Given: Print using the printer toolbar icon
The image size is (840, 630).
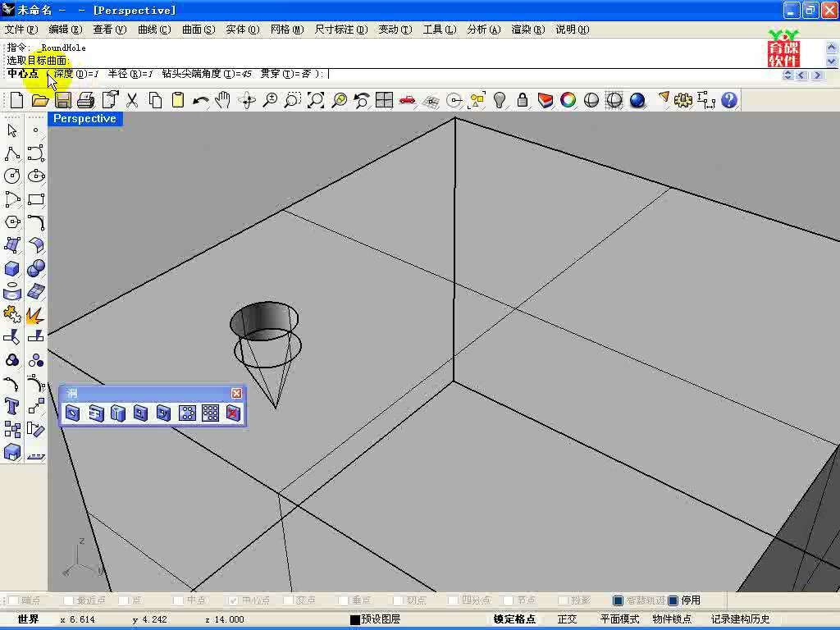Looking at the screenshot, I should (85, 100).
